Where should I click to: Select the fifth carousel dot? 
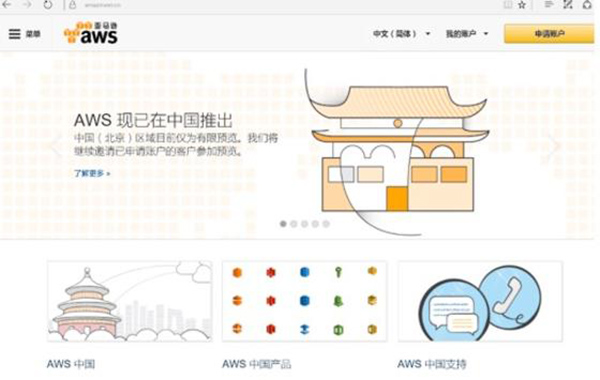[326, 224]
